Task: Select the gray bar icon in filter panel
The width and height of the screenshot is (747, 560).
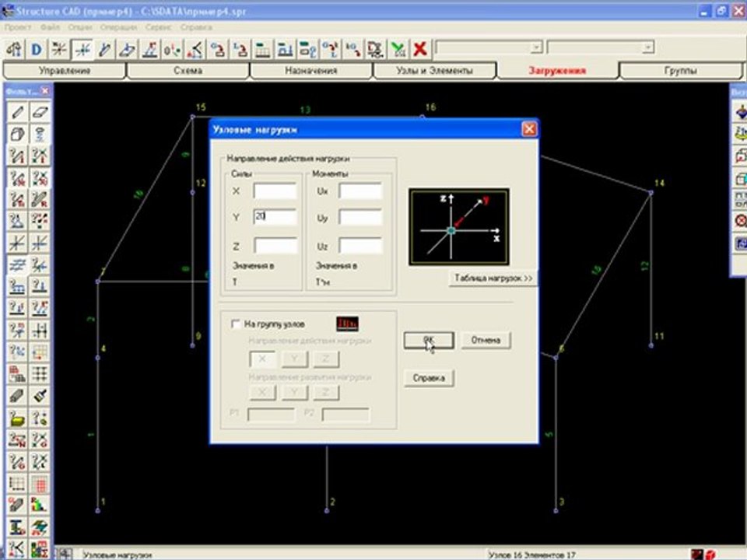Action: (x=17, y=395)
